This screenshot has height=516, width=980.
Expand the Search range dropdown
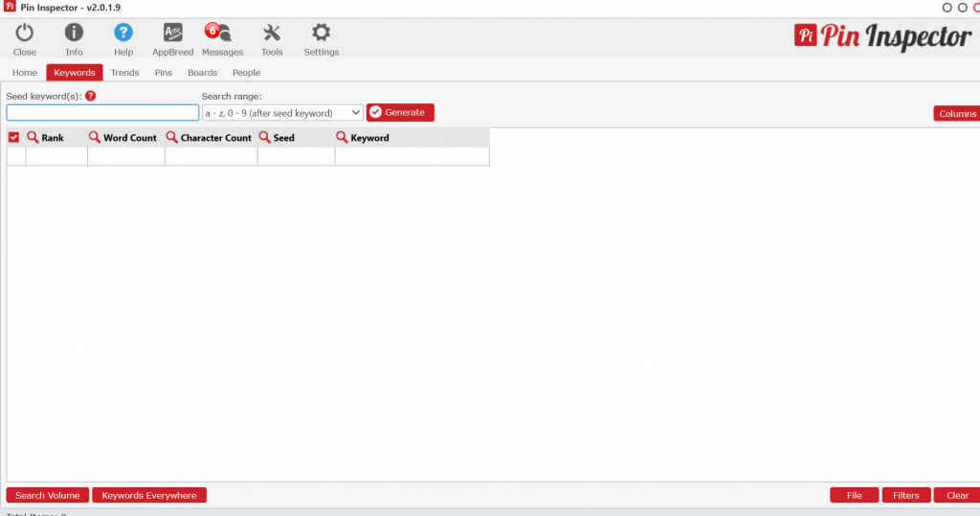282,113
